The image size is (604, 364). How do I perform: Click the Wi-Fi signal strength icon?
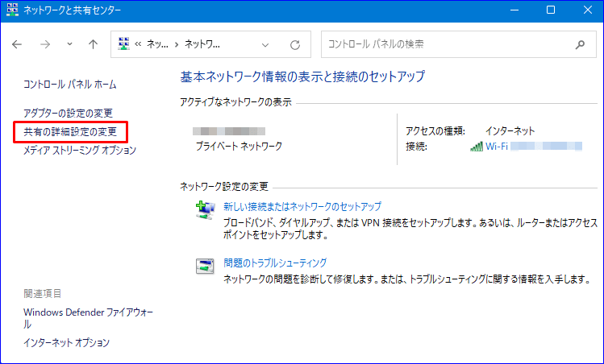tap(477, 147)
